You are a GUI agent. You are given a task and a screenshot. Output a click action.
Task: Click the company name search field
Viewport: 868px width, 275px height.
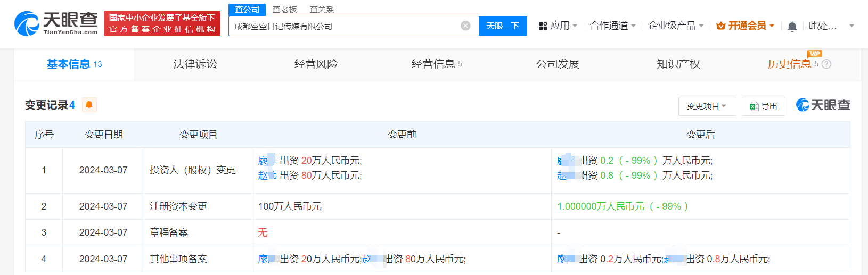tap(343, 26)
